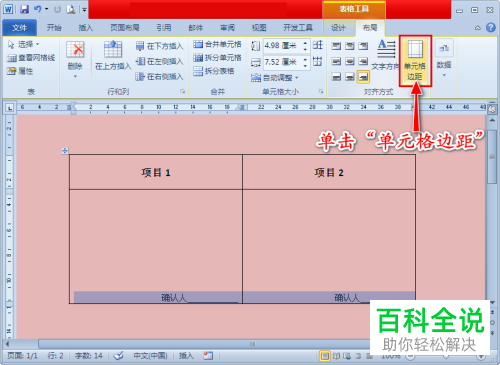Click page indicator 页面: 1/1

pyautogui.click(x=22, y=356)
